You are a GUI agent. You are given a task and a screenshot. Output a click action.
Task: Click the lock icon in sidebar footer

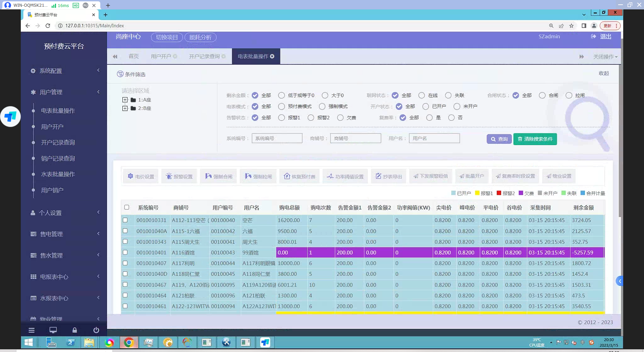[74, 330]
